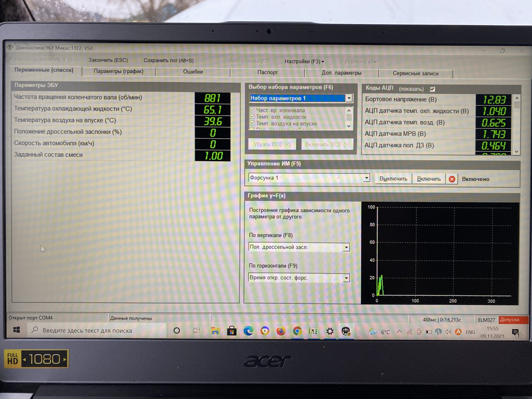Toggle the Коды АЦП показать checkbox
The width and height of the screenshot is (532, 399).
(432, 89)
